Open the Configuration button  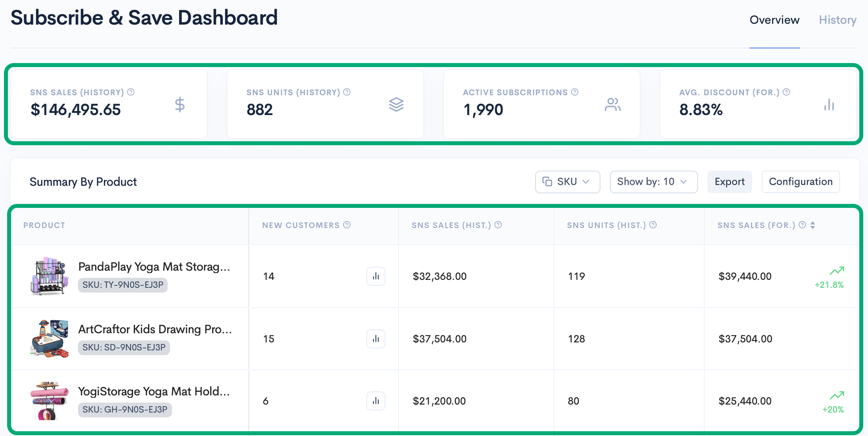[801, 182]
